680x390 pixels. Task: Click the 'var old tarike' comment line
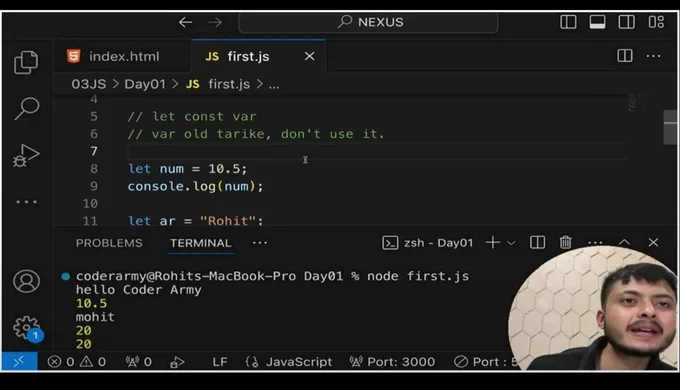256,134
